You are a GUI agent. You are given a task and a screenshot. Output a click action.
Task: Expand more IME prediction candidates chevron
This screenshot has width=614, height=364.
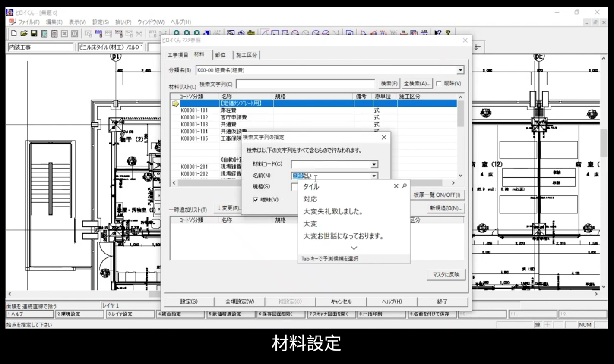(x=354, y=248)
